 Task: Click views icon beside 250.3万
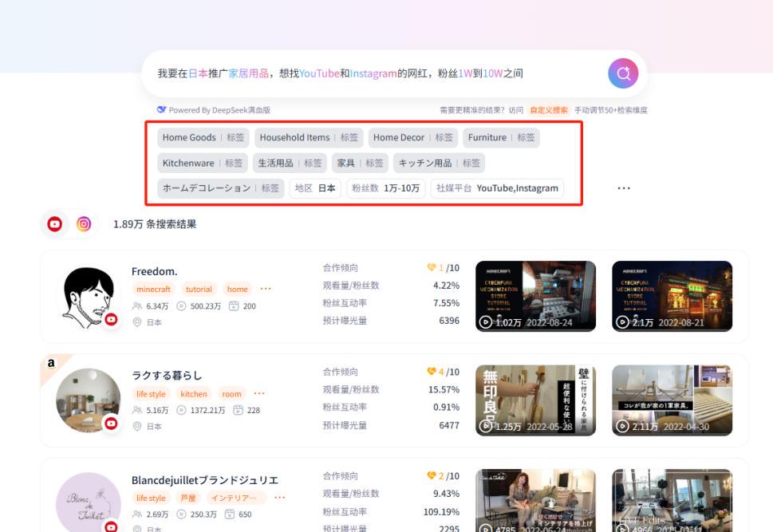(181, 514)
